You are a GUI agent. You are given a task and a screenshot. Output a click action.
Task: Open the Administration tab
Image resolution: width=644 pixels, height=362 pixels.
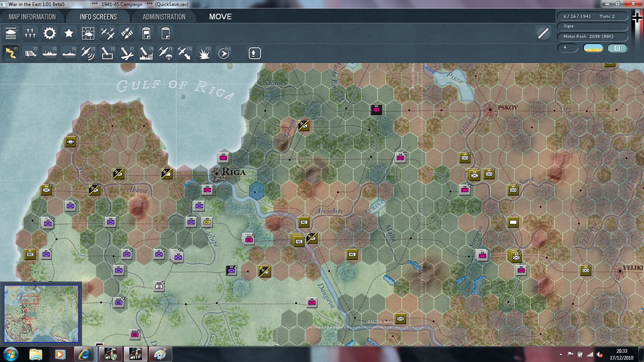(164, 17)
